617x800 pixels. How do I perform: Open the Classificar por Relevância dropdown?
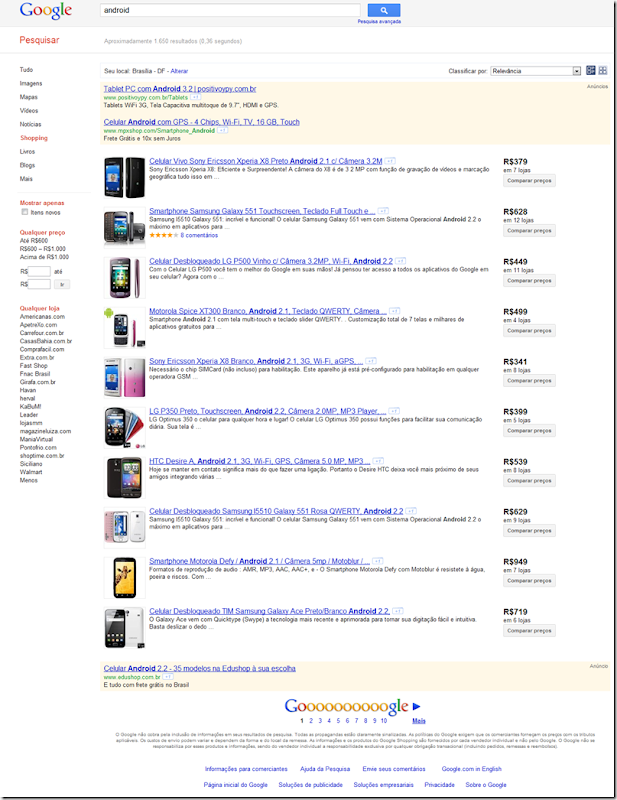tap(535, 71)
